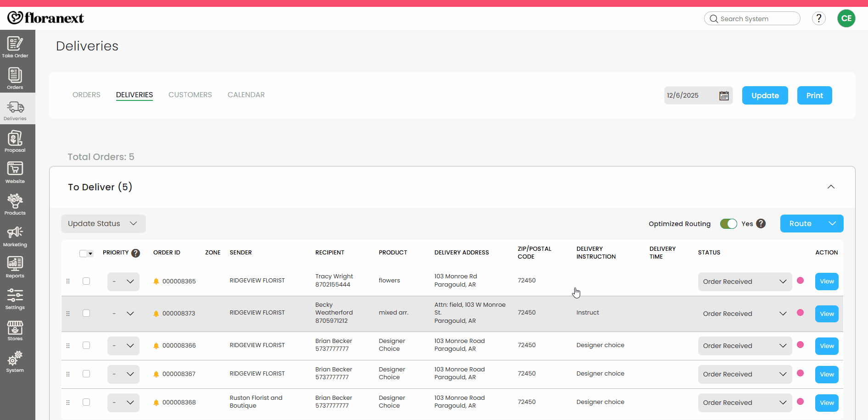Open priority dropdown for order 000008367
The width and height of the screenshot is (868, 420).
(x=123, y=374)
